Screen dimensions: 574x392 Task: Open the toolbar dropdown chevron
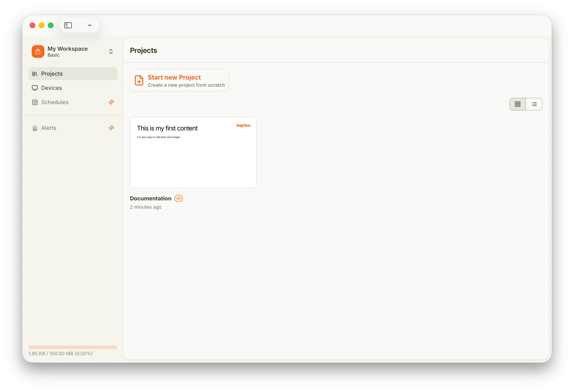pos(90,25)
